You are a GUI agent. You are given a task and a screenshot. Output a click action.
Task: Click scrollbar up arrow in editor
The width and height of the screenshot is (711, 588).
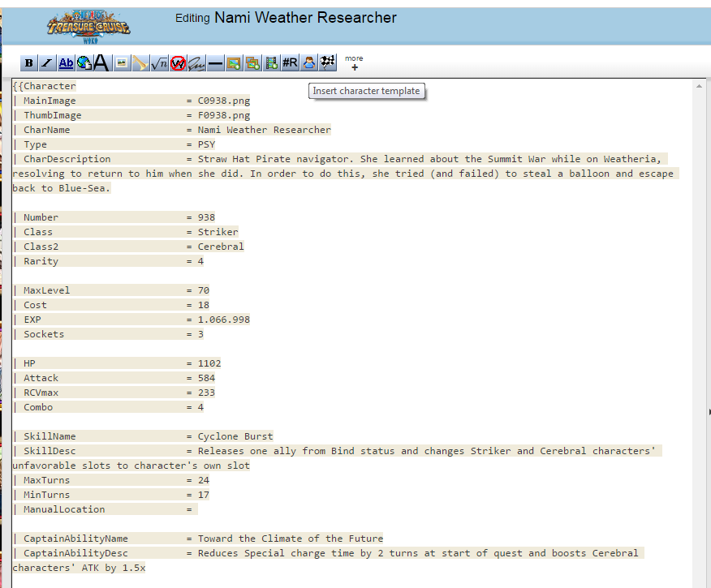point(699,86)
